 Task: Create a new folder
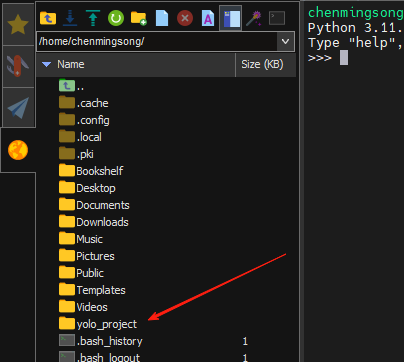point(139,18)
